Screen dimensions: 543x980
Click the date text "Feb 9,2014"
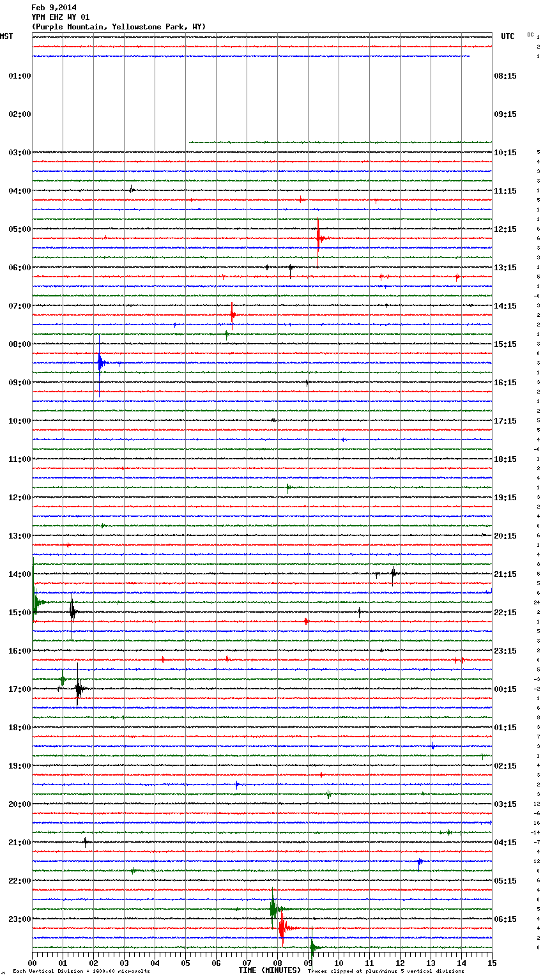[54, 8]
